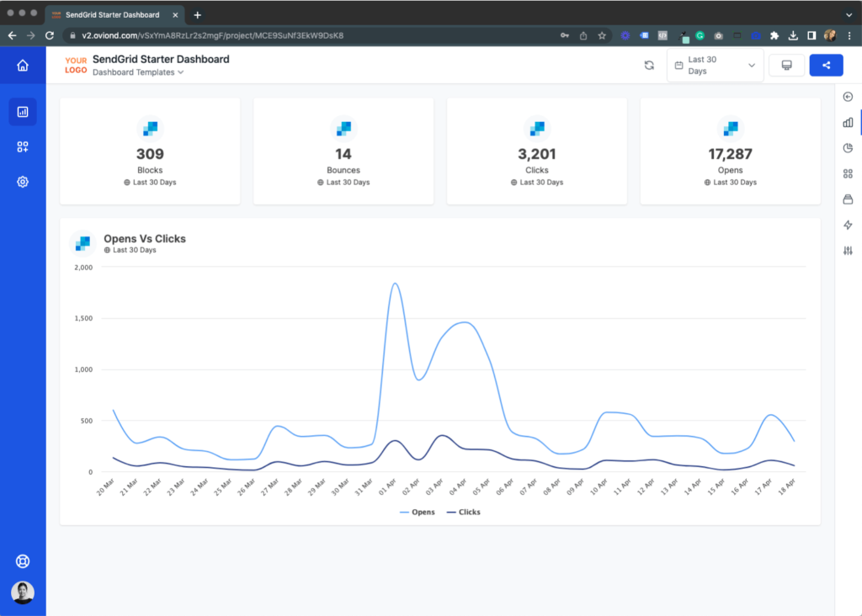Screen dimensions: 862x616
Task: Select the four-squares widget icon in right panel
Action: click(849, 173)
